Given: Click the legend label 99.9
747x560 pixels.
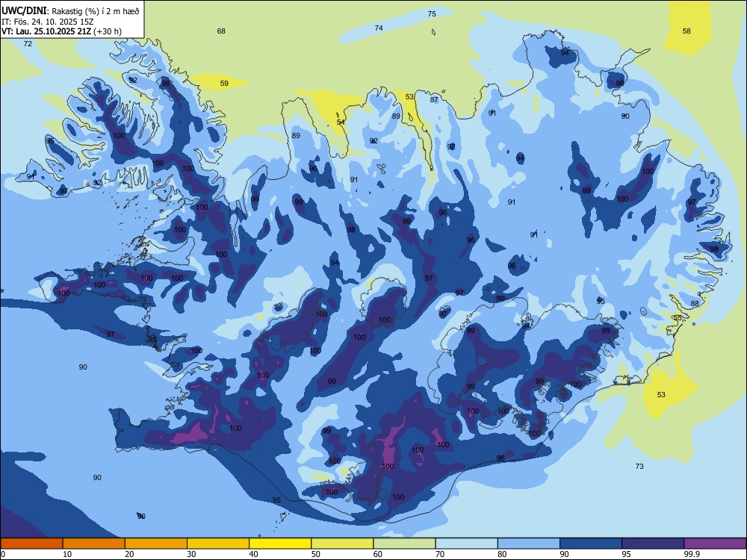Looking at the screenshot, I should point(692,554).
